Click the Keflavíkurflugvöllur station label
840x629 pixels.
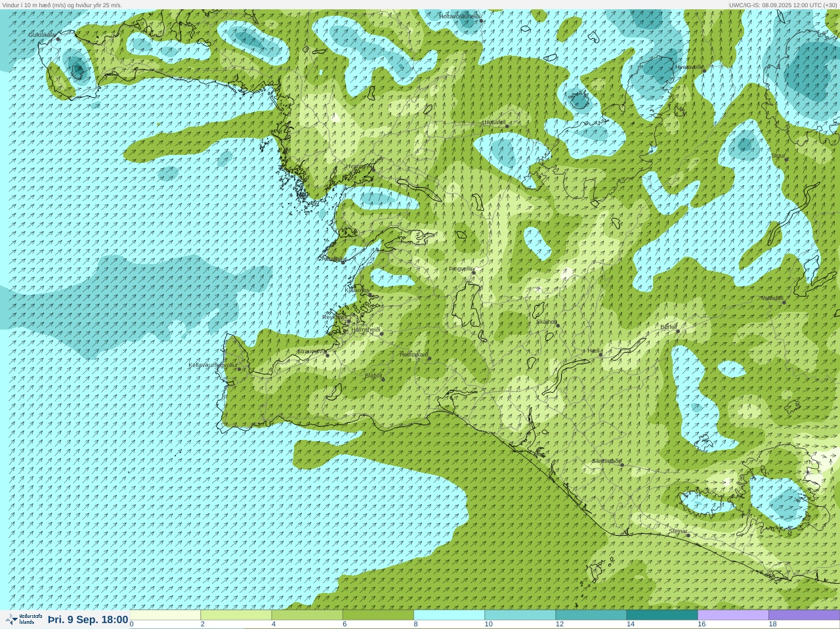(213, 365)
